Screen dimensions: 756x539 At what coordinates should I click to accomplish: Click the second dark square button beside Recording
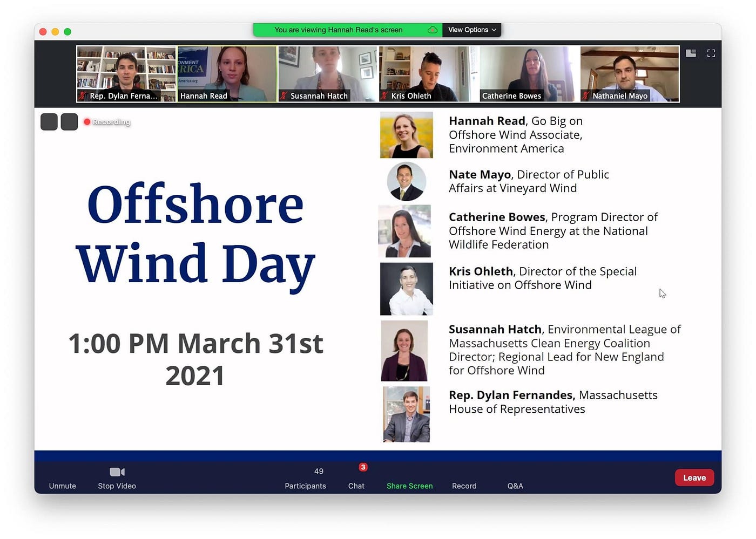[69, 122]
